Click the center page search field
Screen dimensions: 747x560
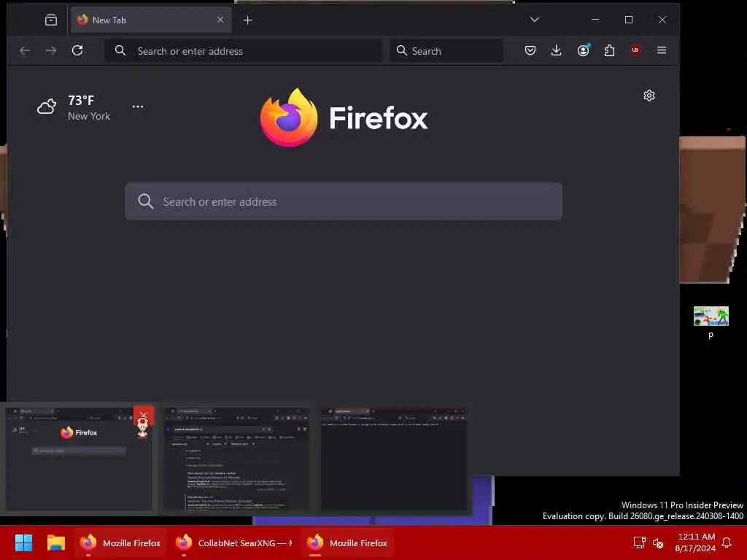click(344, 201)
